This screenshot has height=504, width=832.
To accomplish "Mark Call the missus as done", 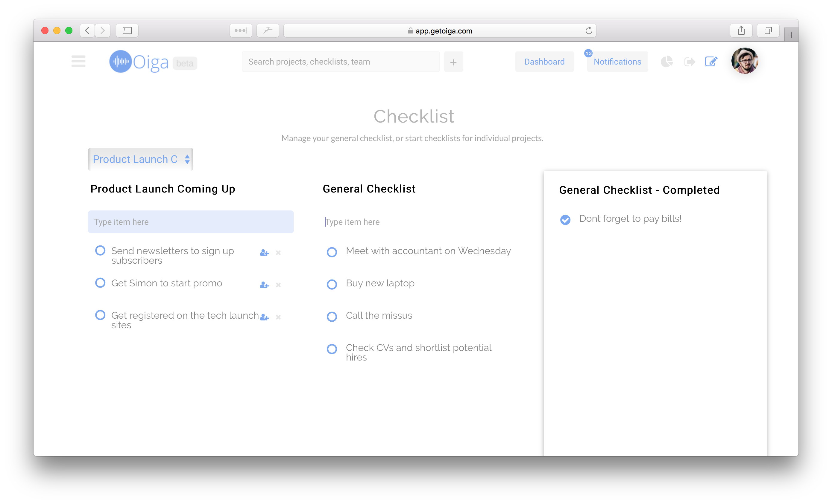I will (x=332, y=317).
